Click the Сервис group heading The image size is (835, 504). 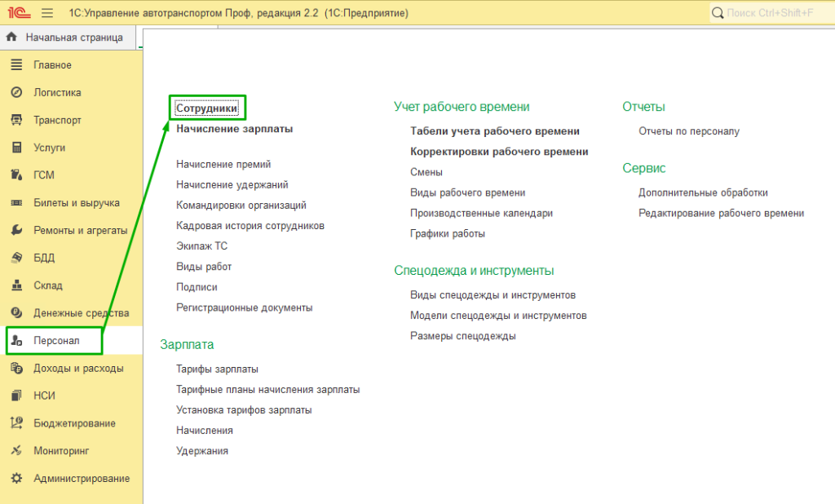click(644, 168)
